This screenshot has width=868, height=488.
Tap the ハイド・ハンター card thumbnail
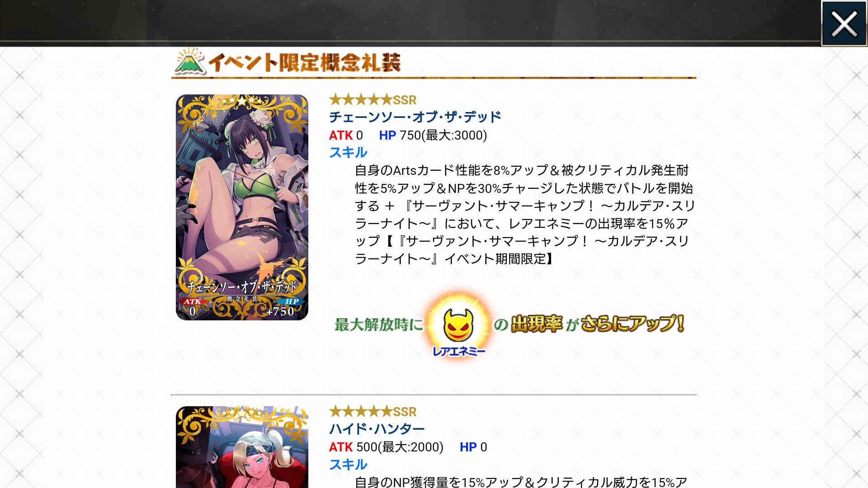pyautogui.click(x=242, y=447)
